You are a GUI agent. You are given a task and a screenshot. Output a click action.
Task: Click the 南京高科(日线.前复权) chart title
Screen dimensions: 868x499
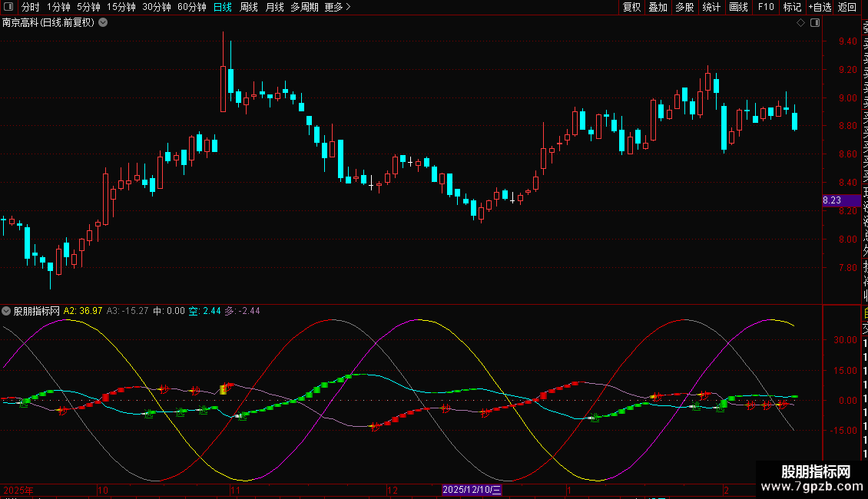click(48, 23)
